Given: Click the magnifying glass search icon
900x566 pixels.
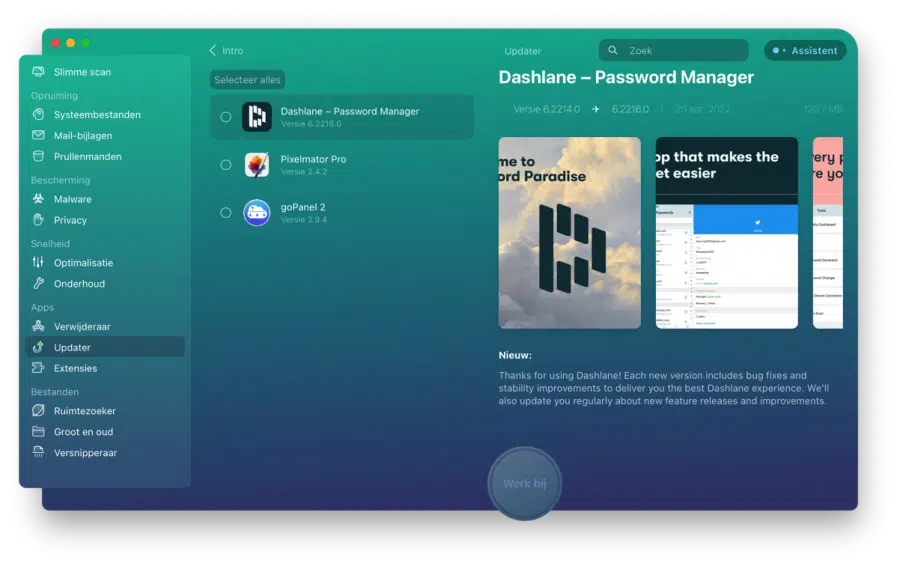Looking at the screenshot, I should coord(613,51).
